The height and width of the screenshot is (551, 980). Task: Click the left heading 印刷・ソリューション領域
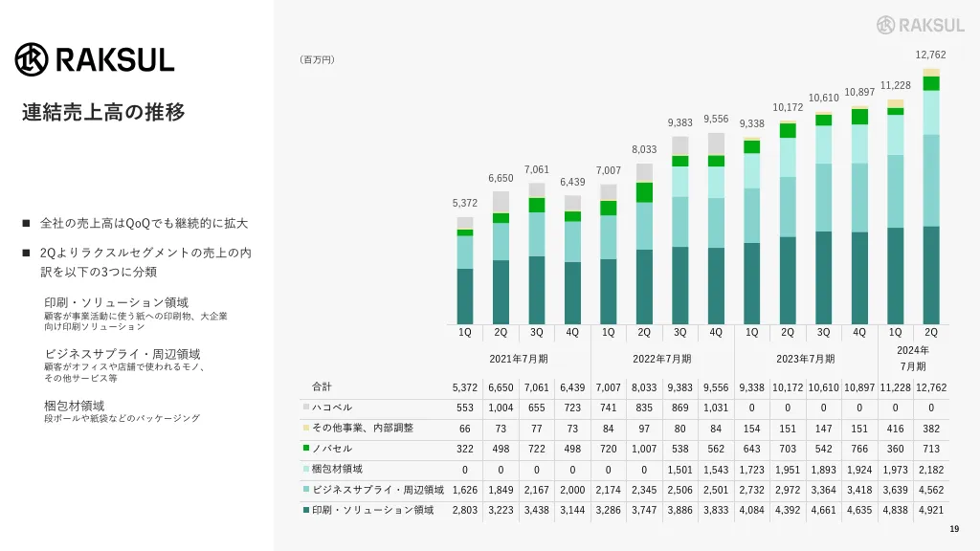tap(116, 302)
